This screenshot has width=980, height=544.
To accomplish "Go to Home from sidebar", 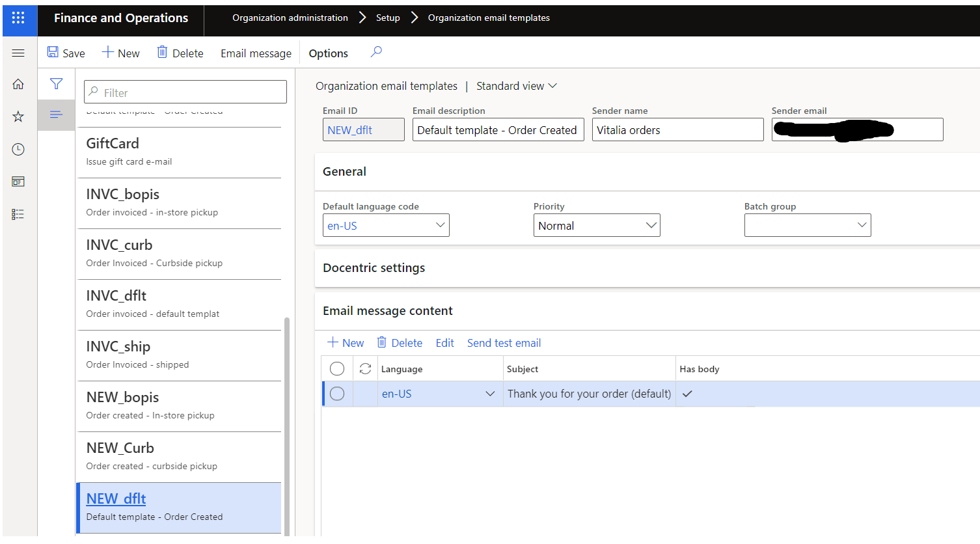I will 18,84.
